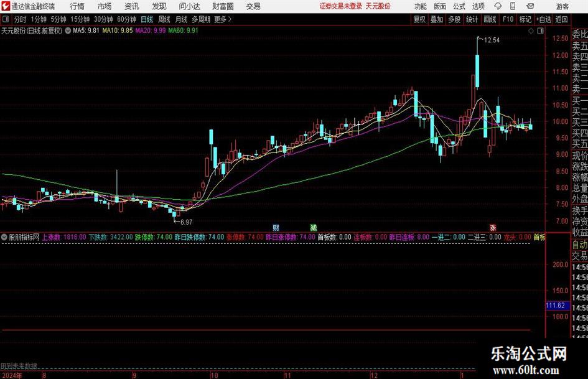This screenshot has width=588, height=379.
Task: Switch to the 15分钟 period tab
Action: 80,19
